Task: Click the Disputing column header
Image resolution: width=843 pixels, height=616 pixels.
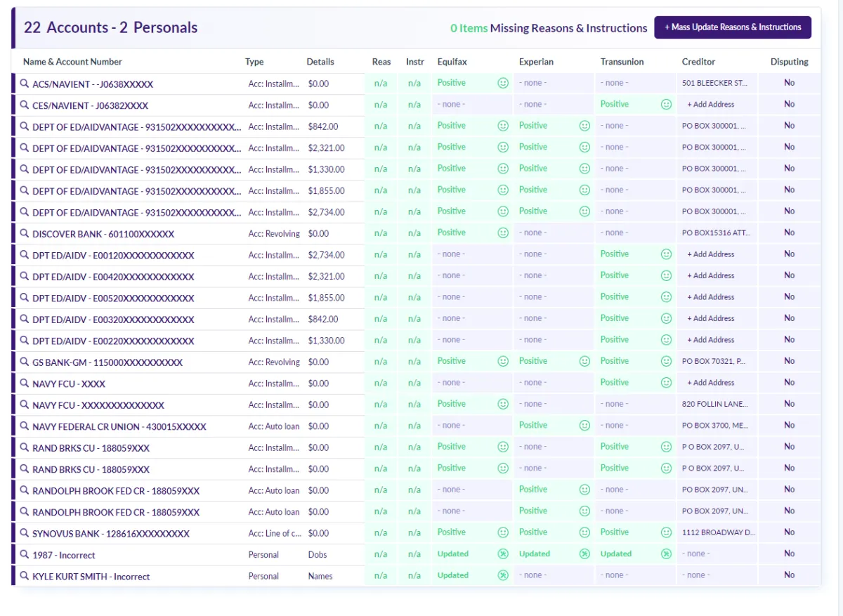Action: [790, 62]
